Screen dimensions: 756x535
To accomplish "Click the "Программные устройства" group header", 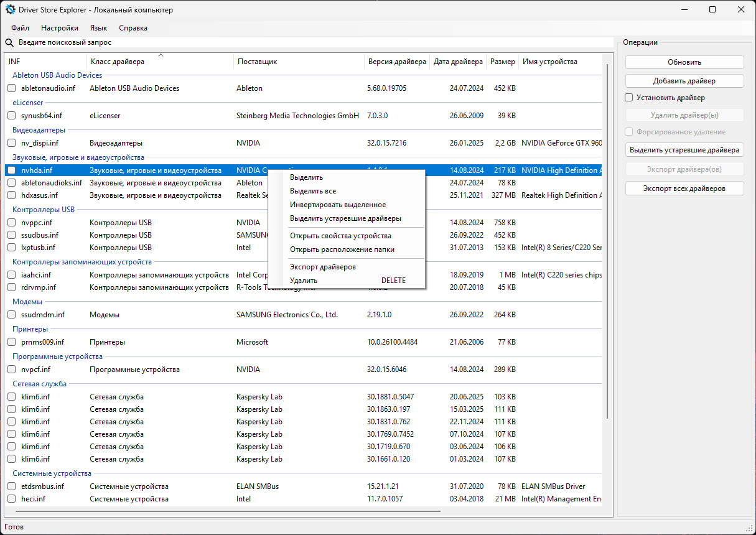I will click(x=58, y=356).
